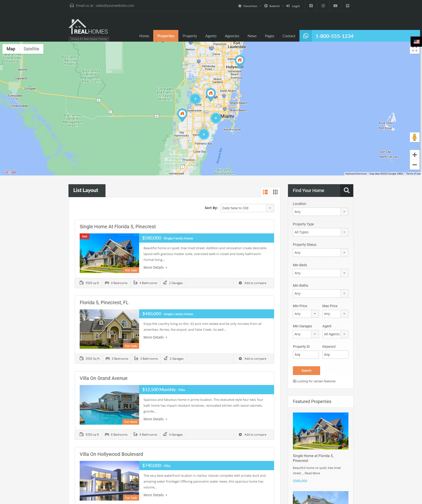Screen dimensions: 422x504
Task: Open the Min Garages dropdown
Action: (x=306, y=334)
